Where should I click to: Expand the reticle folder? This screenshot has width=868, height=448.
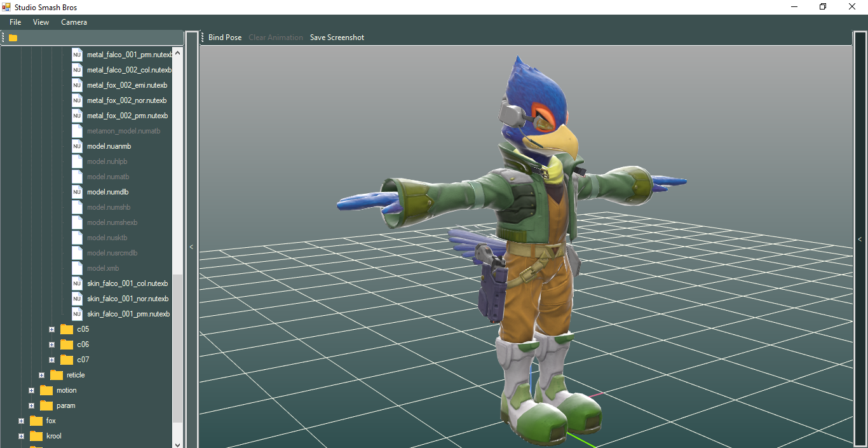click(x=41, y=375)
